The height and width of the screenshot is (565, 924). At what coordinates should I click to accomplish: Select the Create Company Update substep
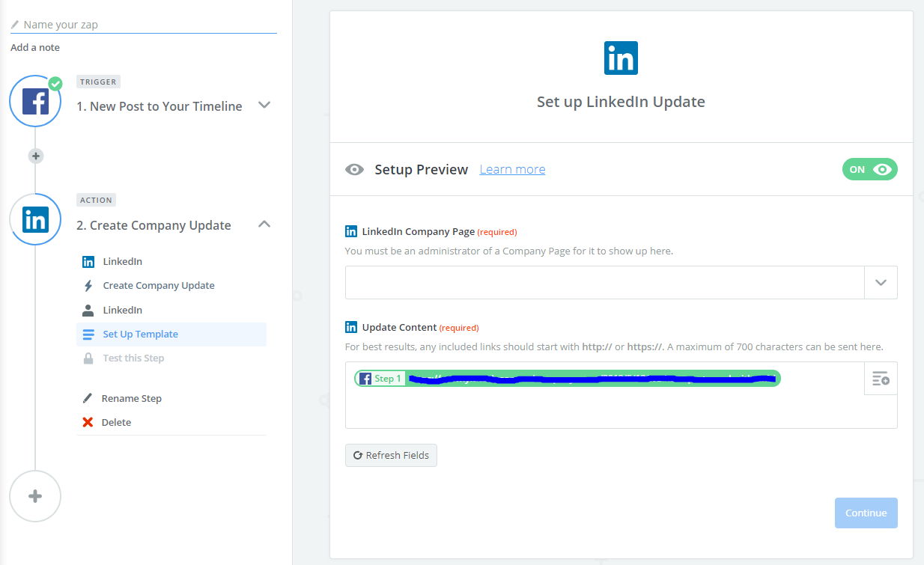[x=171, y=286]
